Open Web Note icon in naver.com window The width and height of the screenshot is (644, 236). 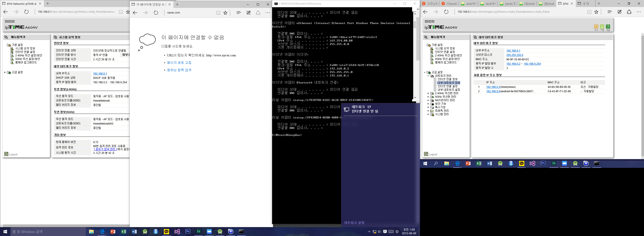click(x=248, y=12)
